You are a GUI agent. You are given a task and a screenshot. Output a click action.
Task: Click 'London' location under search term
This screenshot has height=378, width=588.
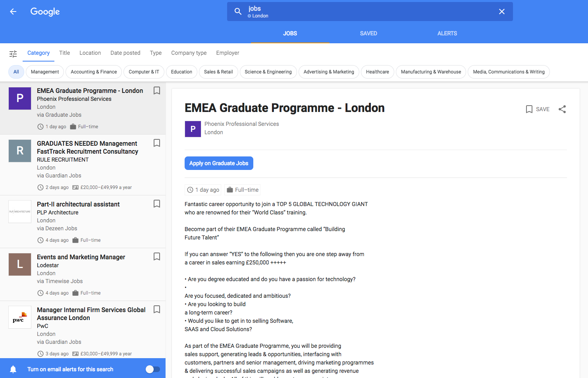coord(260,16)
